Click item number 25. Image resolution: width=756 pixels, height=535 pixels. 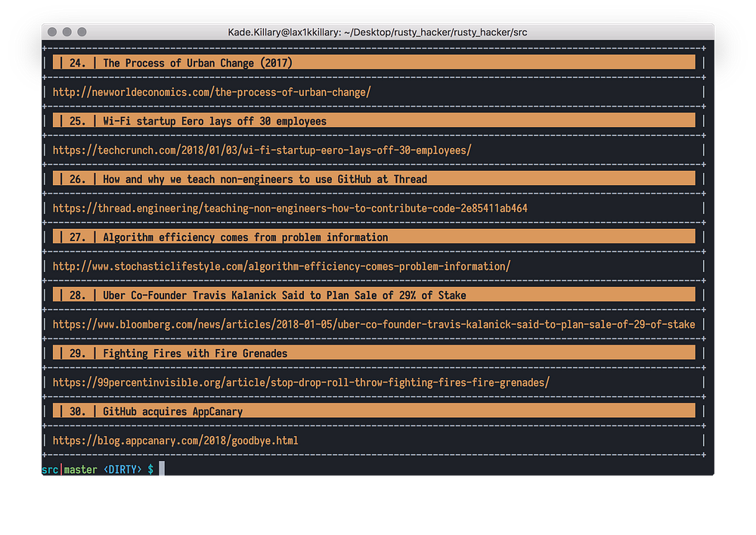pos(77,121)
